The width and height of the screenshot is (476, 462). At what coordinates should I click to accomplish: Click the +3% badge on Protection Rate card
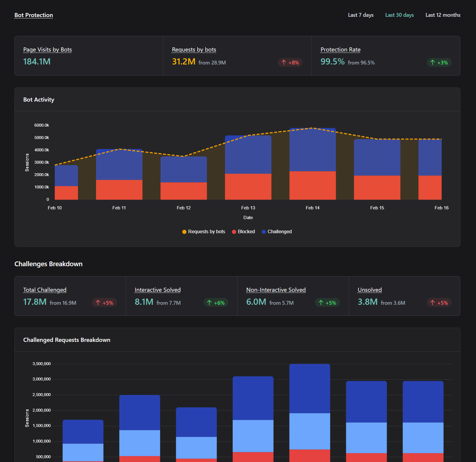439,62
